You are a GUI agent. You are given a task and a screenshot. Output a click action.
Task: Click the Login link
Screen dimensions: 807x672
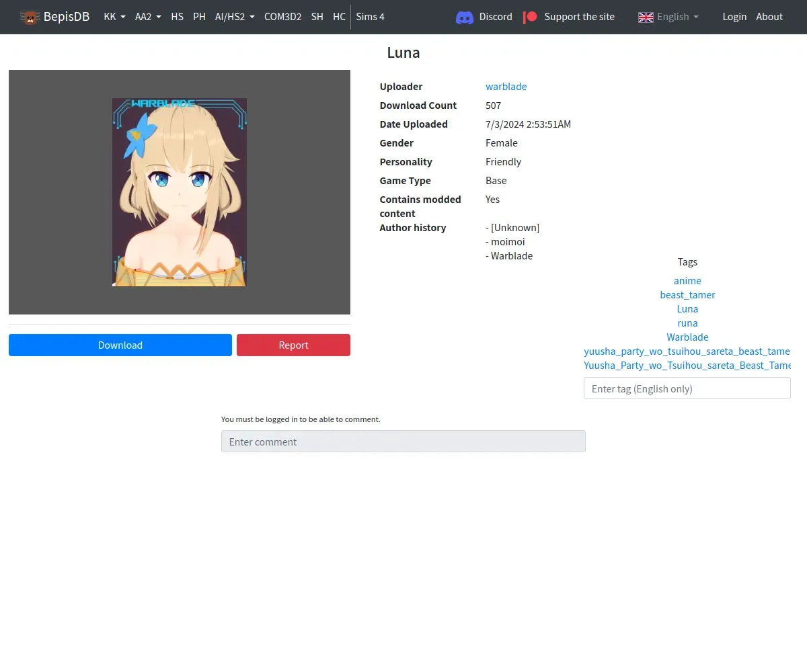coord(734,17)
